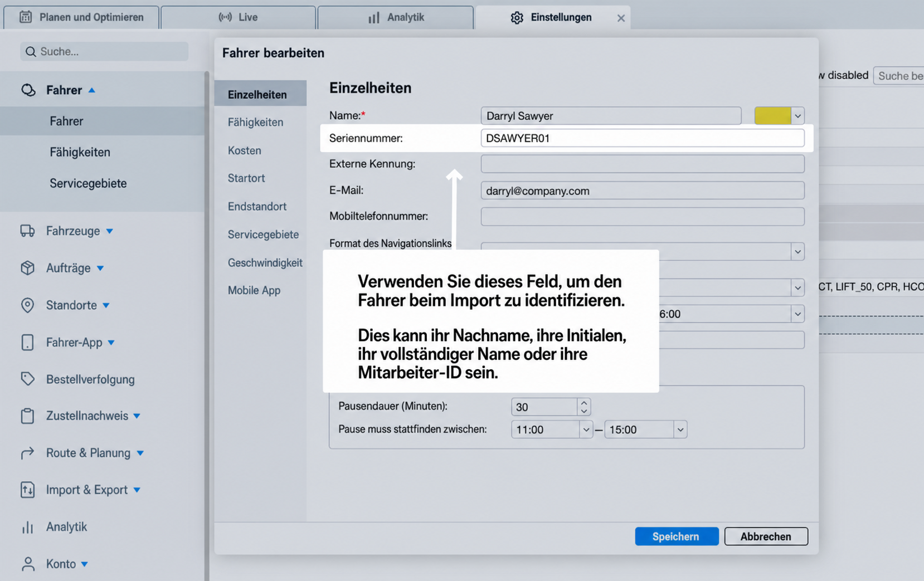Switch to the Live tab
The width and height of the screenshot is (924, 581).
[238, 17]
